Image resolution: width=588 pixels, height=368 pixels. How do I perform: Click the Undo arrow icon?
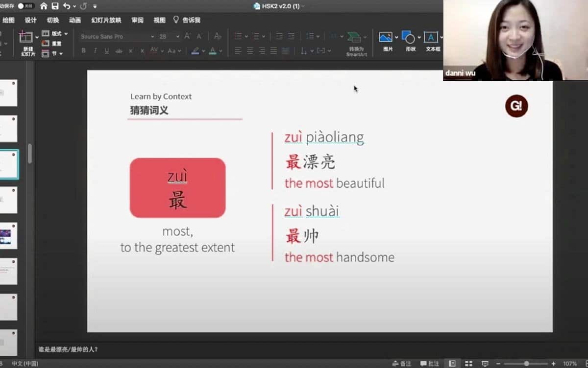[67, 6]
